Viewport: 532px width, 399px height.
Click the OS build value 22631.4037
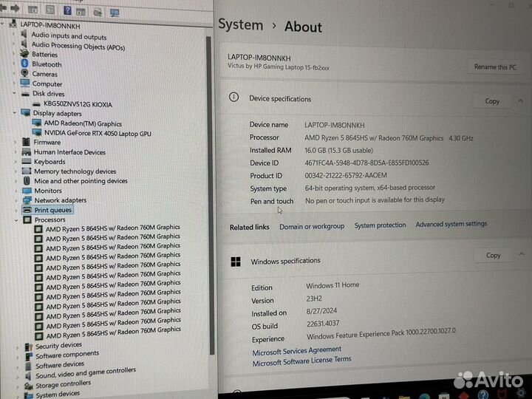323,324
